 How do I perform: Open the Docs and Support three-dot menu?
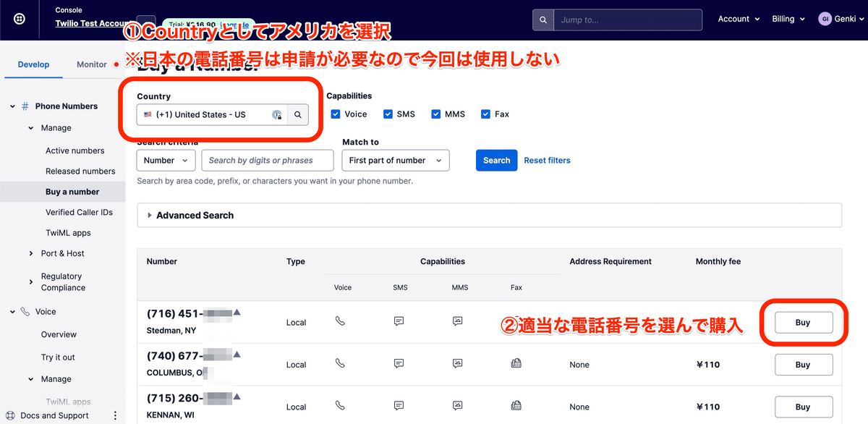click(115, 415)
